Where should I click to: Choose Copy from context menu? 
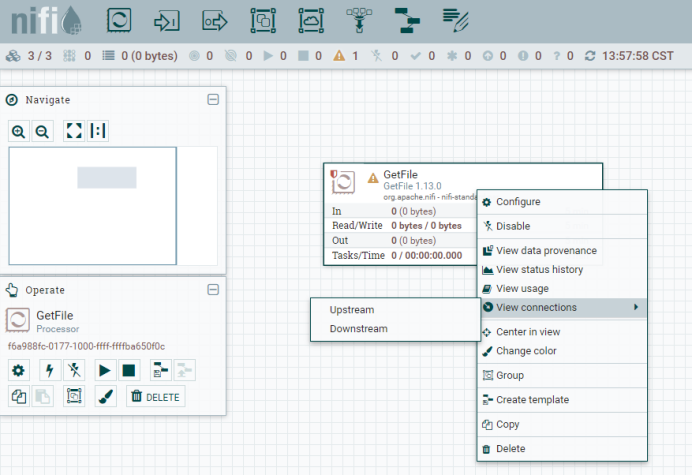(562, 425)
